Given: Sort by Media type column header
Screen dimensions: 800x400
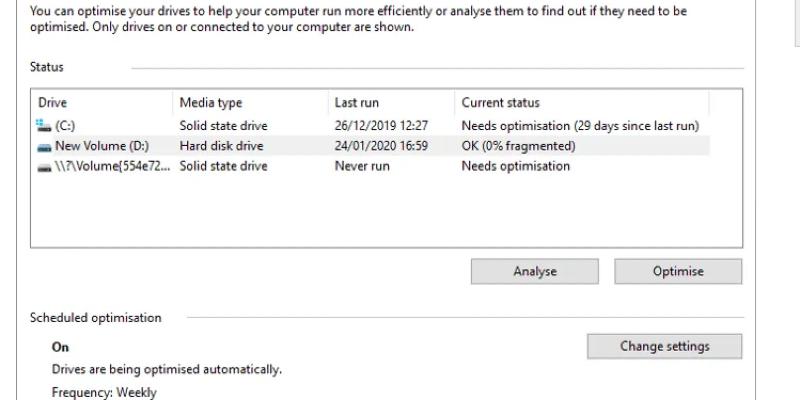Looking at the screenshot, I should [251, 103].
